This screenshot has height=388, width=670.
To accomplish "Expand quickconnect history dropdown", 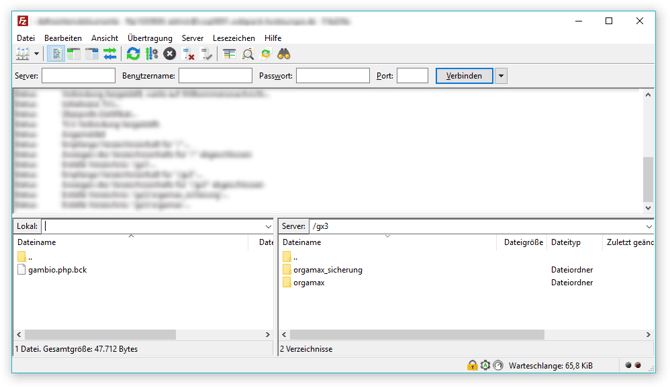I will pyautogui.click(x=501, y=76).
